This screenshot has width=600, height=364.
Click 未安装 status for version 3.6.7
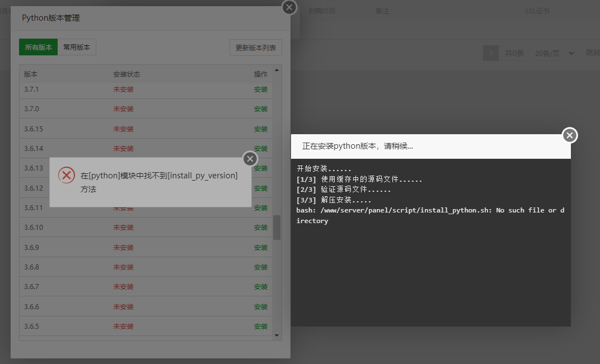[x=123, y=287]
